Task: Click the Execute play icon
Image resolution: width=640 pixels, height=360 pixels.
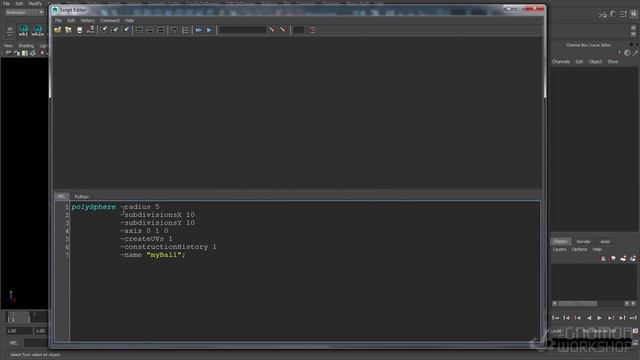Action: [x=209, y=30]
